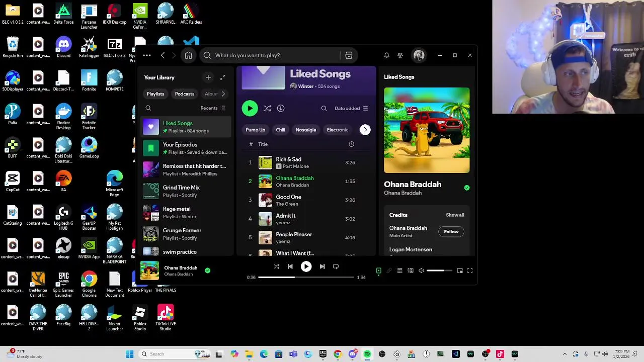This screenshot has width=644, height=362.
Task: Open the Windows Start menu
Action: [x=129, y=354]
